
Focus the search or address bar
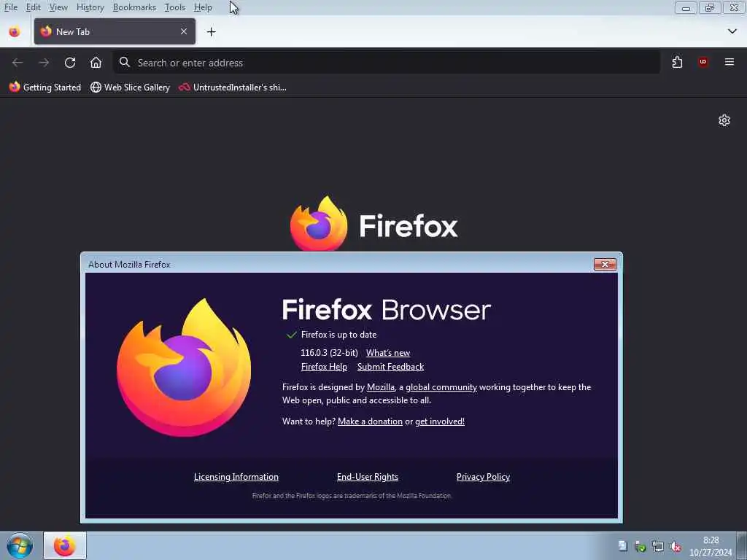click(387, 63)
